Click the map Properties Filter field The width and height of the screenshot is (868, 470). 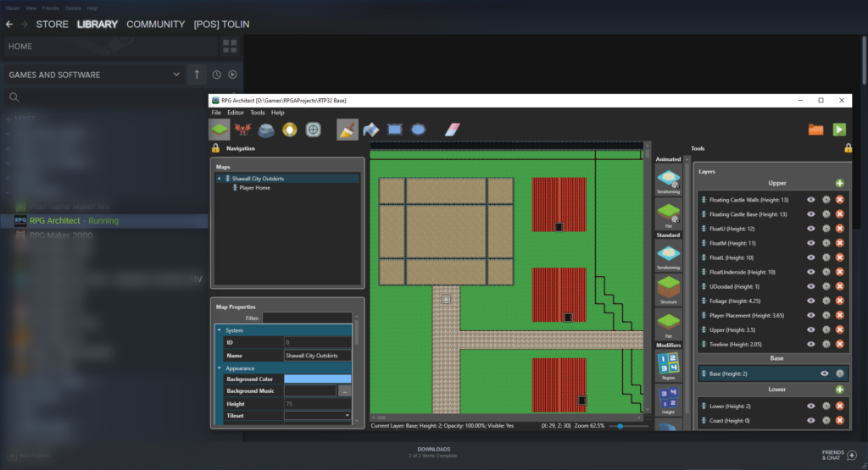pos(307,318)
